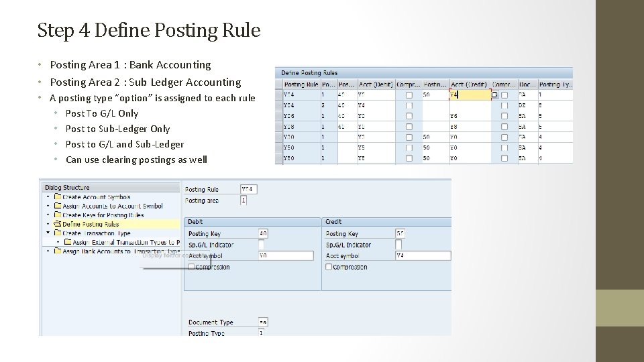
Task: Click the Acct (Debit) column header
Action: tap(376, 84)
